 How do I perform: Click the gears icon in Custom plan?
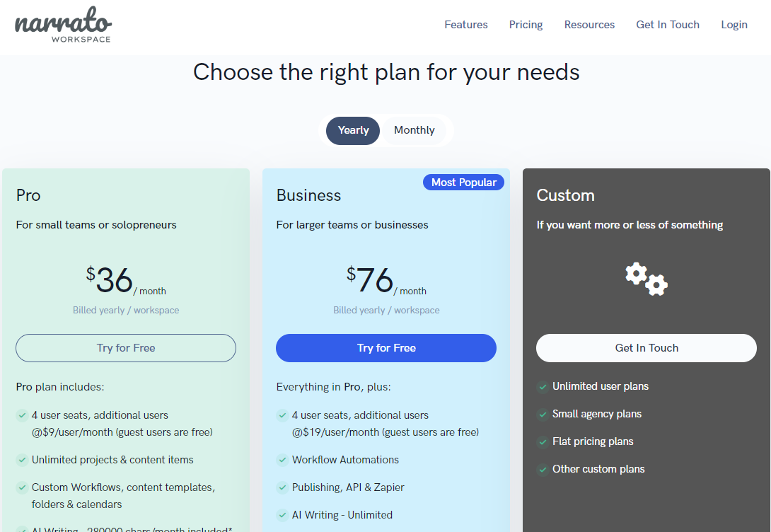coord(647,279)
